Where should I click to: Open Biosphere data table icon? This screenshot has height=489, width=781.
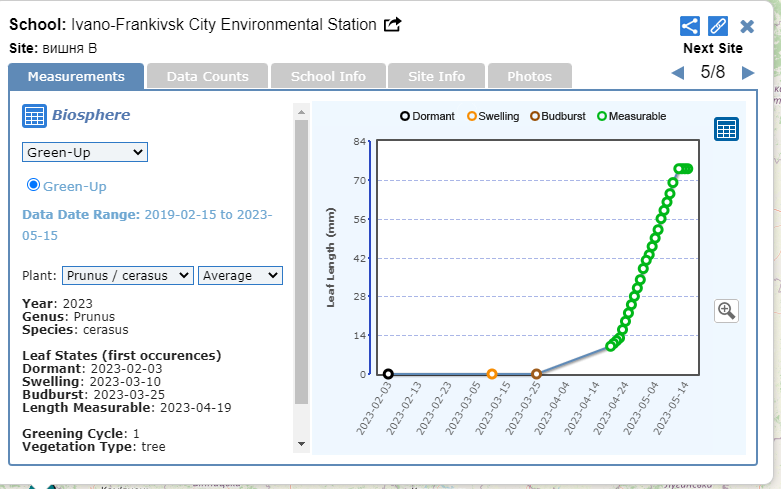click(x=34, y=116)
